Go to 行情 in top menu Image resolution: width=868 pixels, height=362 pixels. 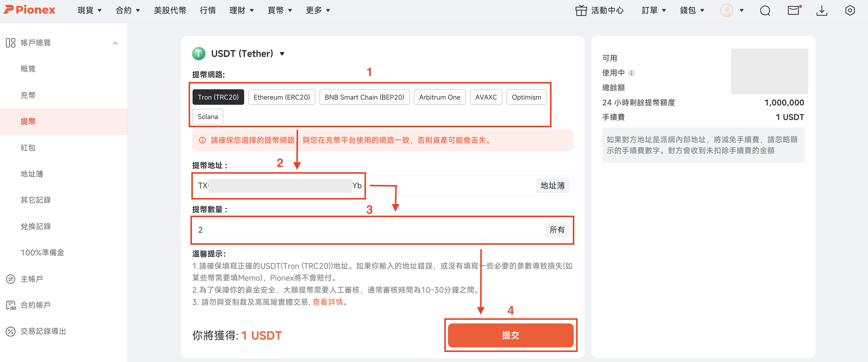coord(207,10)
